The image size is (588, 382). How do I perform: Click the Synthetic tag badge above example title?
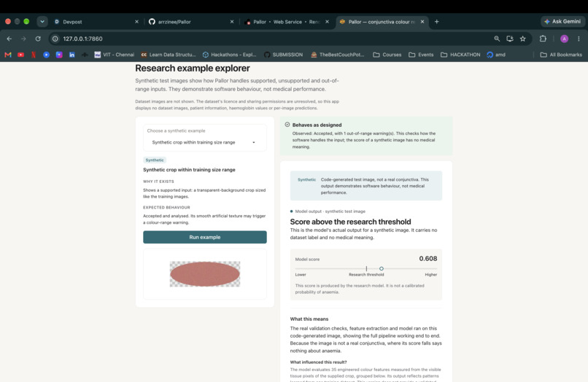(155, 160)
